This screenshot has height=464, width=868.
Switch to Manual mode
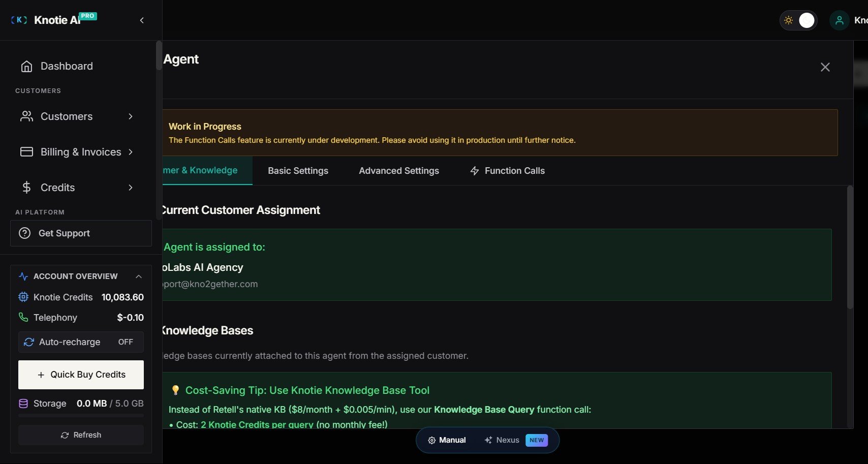(447, 440)
